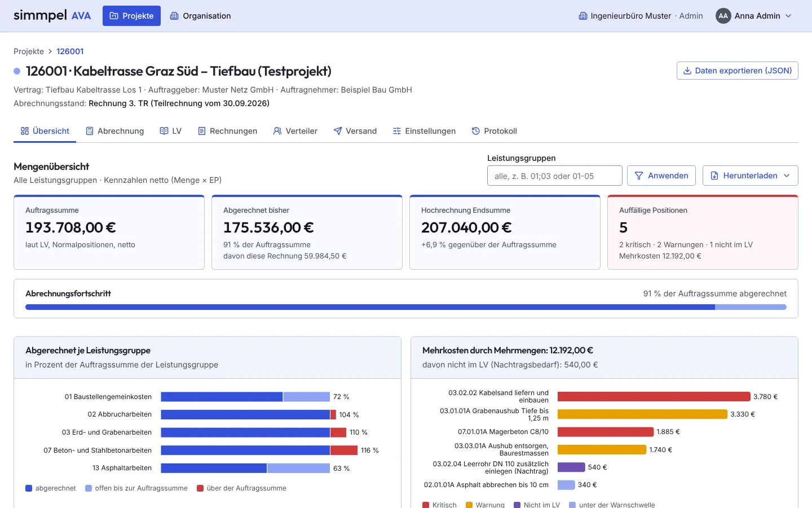Click the text '207.040,00 €'
The height and width of the screenshot is (508, 812).
pyautogui.click(x=466, y=227)
